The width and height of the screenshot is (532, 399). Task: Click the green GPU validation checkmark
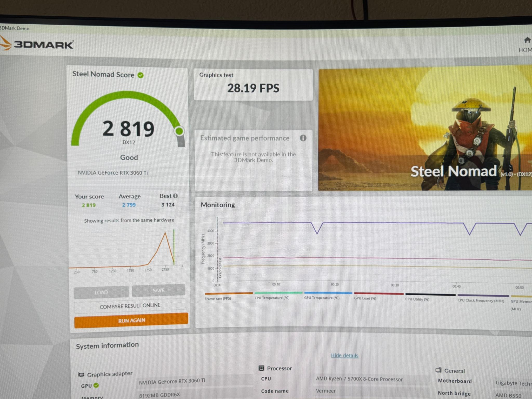pyautogui.click(x=96, y=385)
